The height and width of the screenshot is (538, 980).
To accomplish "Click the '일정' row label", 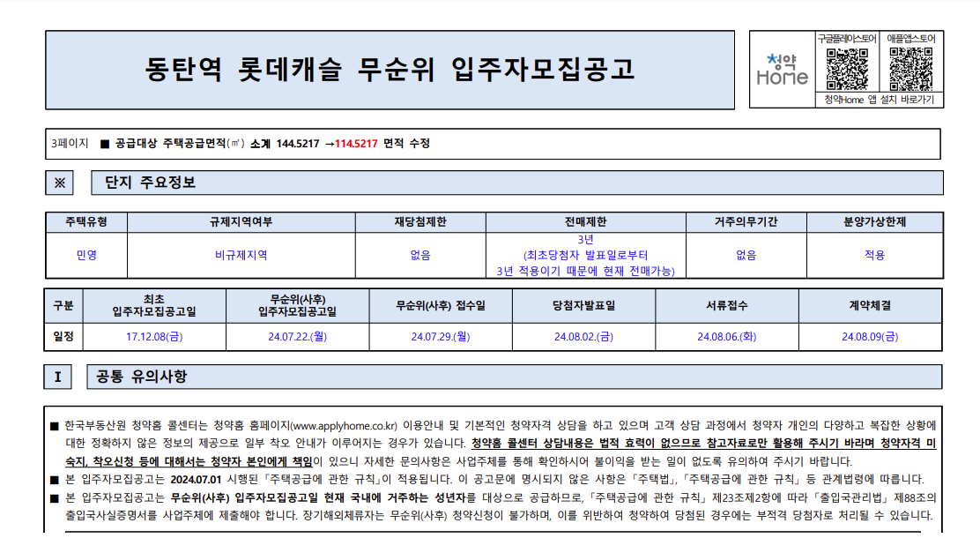I will pyautogui.click(x=63, y=337).
